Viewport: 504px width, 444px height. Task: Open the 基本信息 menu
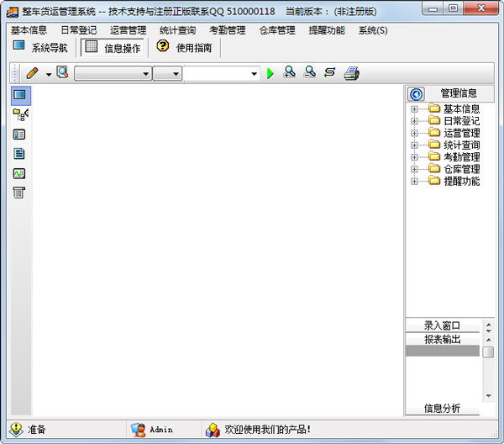[x=29, y=30]
